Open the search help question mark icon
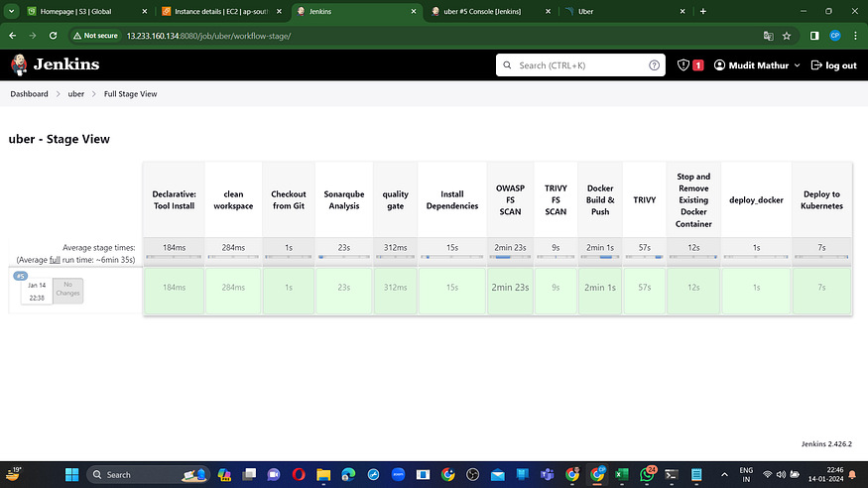 (x=654, y=65)
